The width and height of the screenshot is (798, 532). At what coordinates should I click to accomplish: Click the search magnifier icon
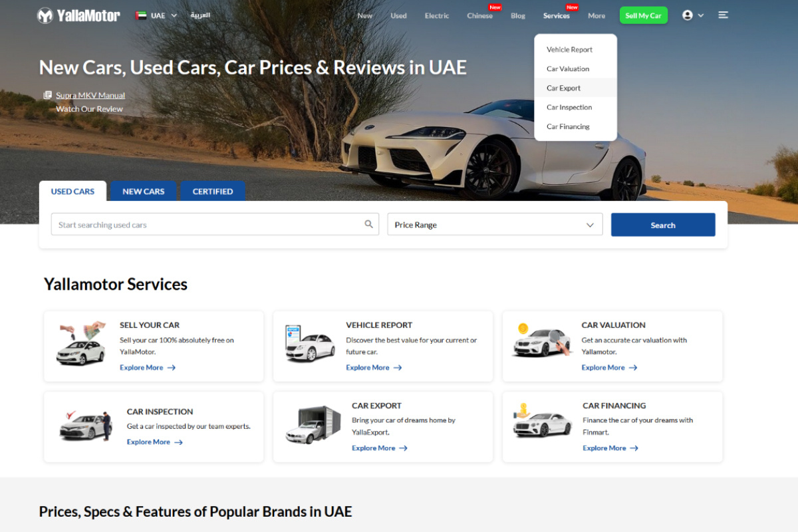[x=368, y=224]
